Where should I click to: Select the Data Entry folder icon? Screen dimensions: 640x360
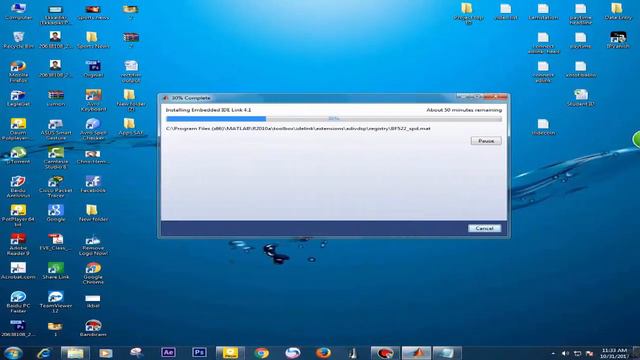click(618, 11)
